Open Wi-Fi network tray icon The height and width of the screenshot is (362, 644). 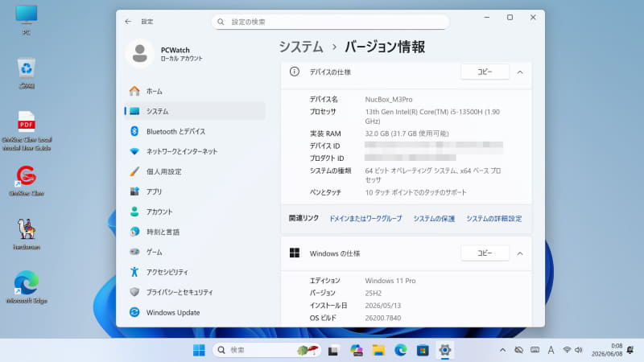pos(567,350)
